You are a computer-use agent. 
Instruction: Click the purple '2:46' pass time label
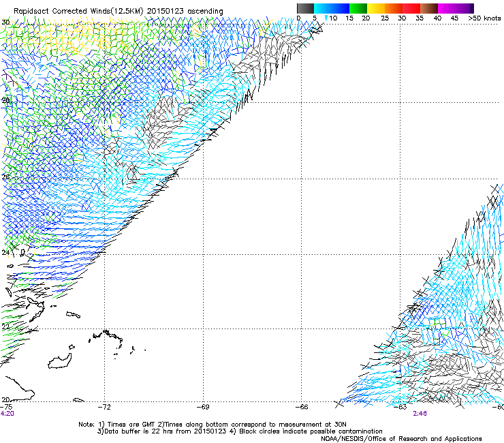click(420, 414)
